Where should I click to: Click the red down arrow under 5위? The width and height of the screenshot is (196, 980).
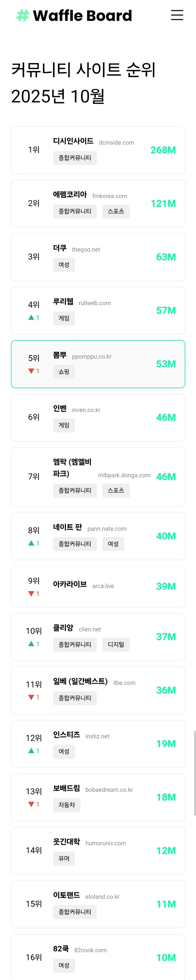pyautogui.click(x=31, y=371)
